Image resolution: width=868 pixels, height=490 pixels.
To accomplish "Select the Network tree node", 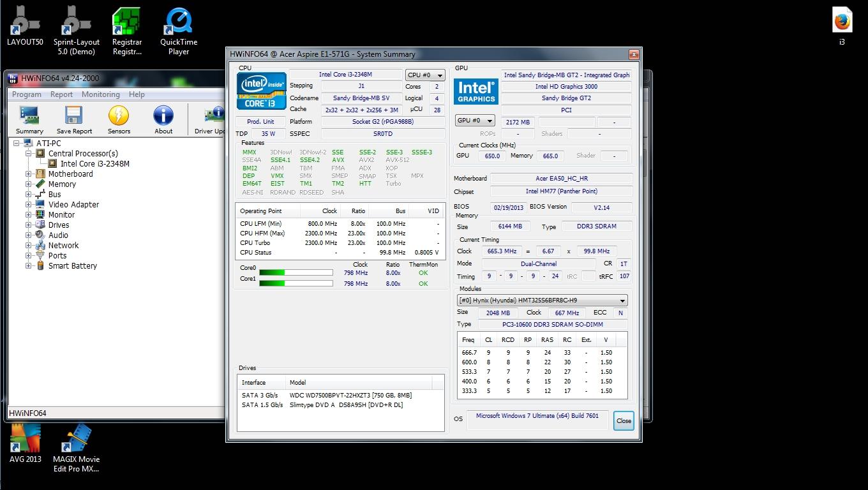I will click(63, 245).
